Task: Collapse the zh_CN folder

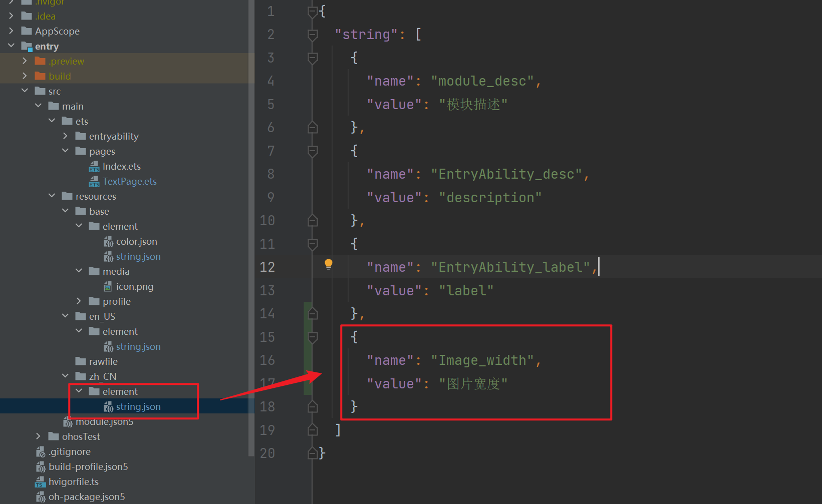Action: [66, 376]
